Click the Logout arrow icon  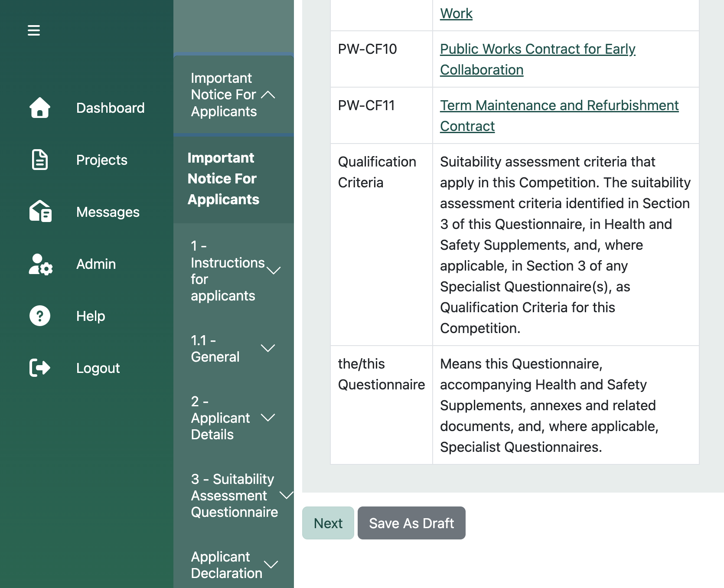[40, 368]
